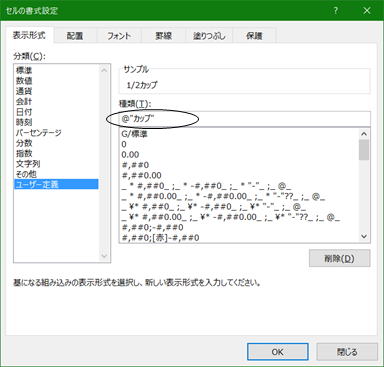Image resolution: width=384 pixels, height=367 pixels.
Task: Switch to the 配置 tab
Action: click(x=75, y=36)
